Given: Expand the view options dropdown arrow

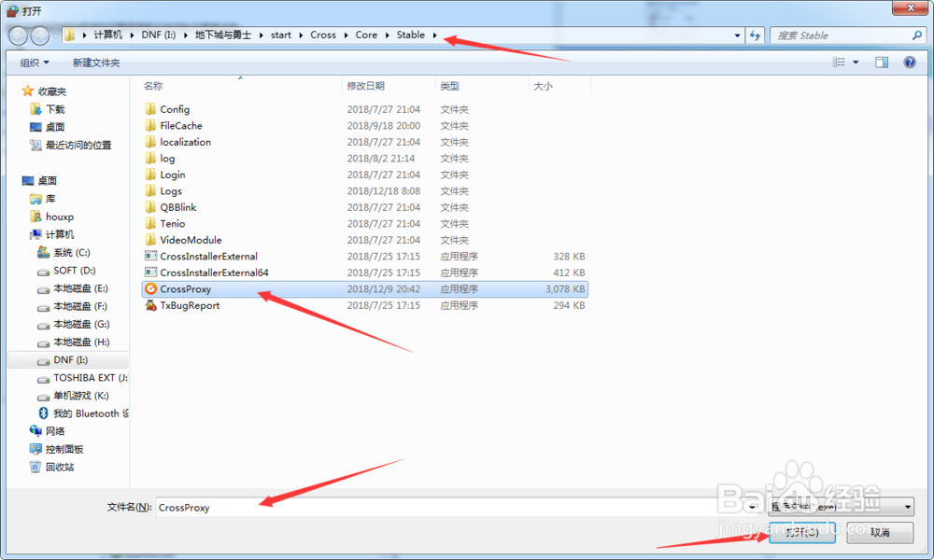Looking at the screenshot, I should (x=856, y=63).
